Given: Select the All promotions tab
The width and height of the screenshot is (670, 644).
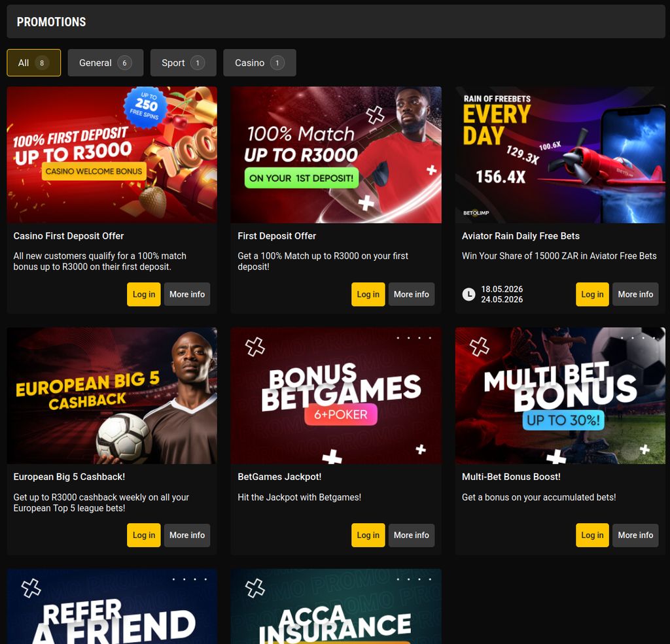Looking at the screenshot, I should coord(34,63).
